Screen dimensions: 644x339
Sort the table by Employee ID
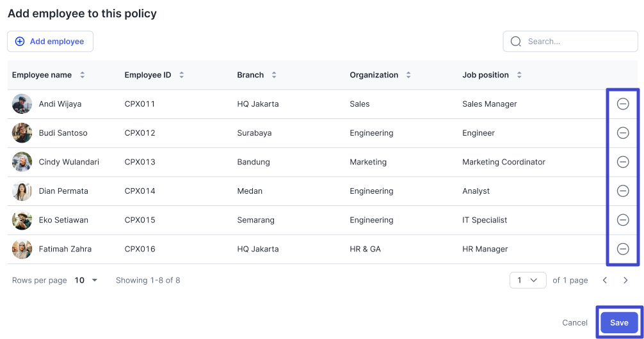click(182, 75)
